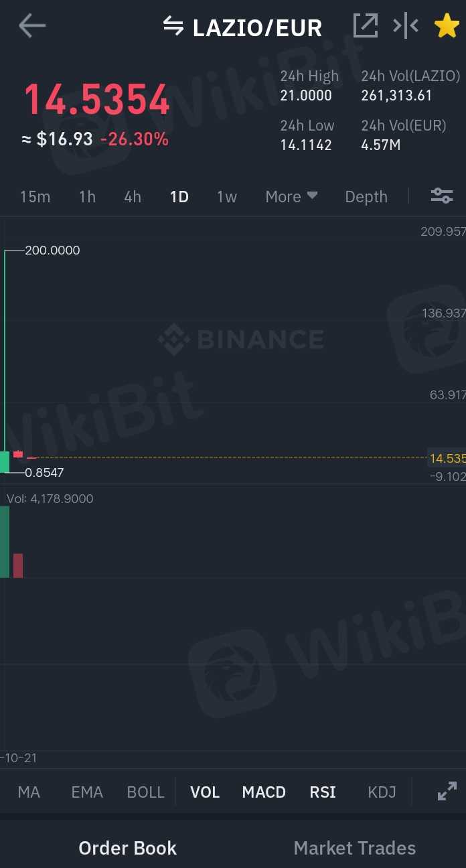Enable the EMA indicator
Image resolution: width=466 pixels, height=868 pixels.
click(x=87, y=792)
